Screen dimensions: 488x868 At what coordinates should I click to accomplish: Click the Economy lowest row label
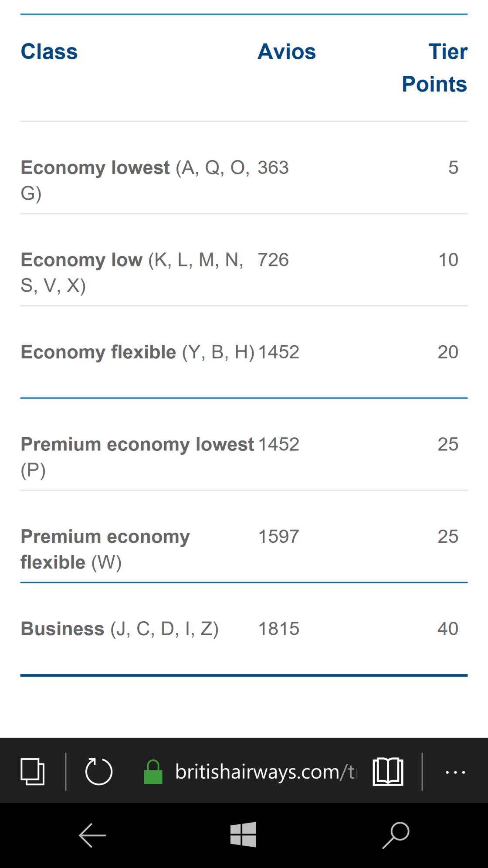[95, 168]
